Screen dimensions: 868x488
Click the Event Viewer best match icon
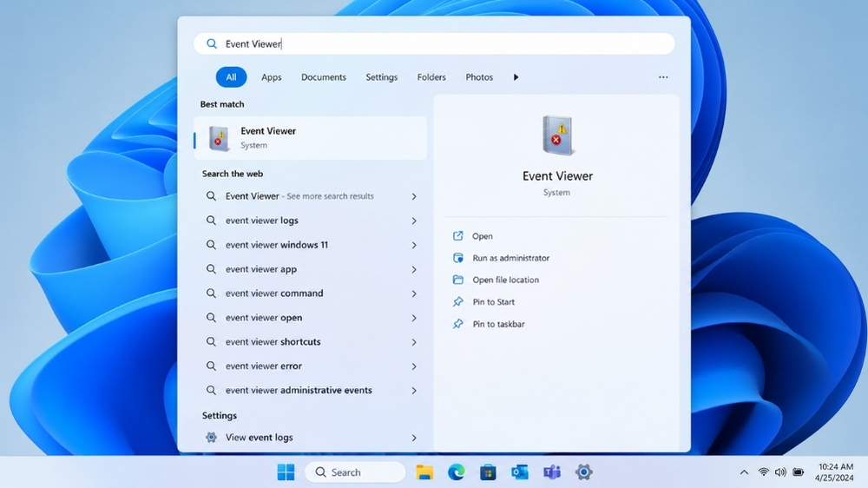click(219, 138)
